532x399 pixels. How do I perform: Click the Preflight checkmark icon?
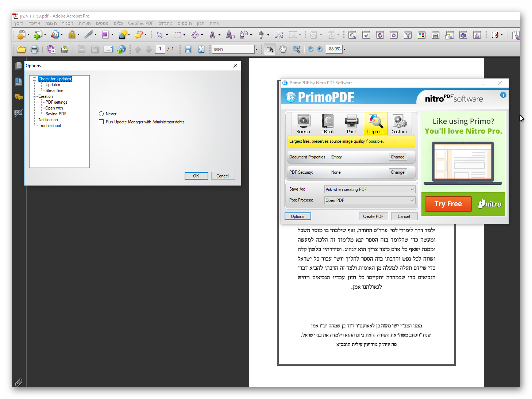[366, 35]
